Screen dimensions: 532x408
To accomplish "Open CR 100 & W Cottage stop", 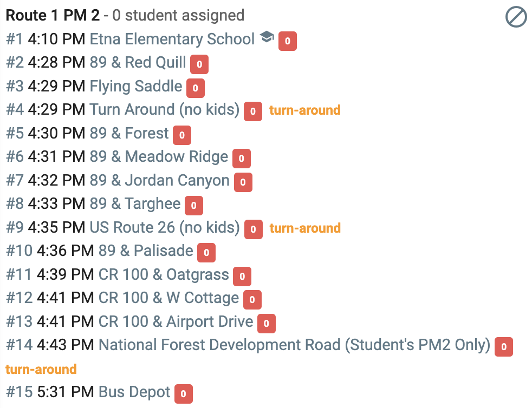I will (x=168, y=298).
